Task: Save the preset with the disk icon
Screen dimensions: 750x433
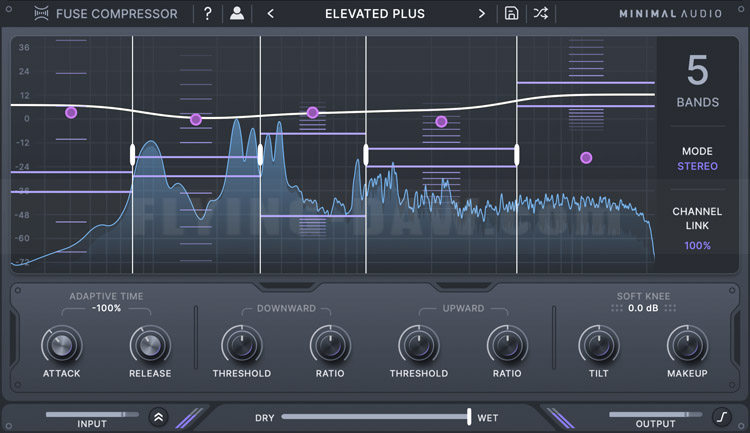Action: tap(511, 13)
